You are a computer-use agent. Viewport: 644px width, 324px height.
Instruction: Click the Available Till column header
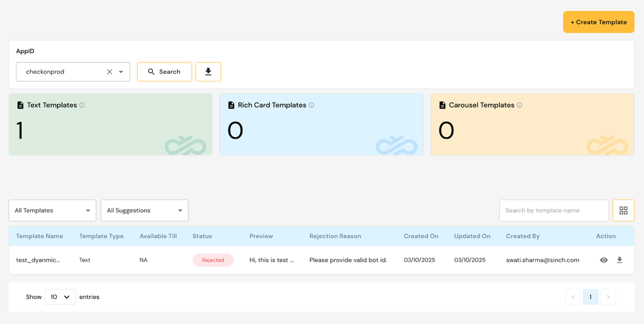tap(158, 236)
